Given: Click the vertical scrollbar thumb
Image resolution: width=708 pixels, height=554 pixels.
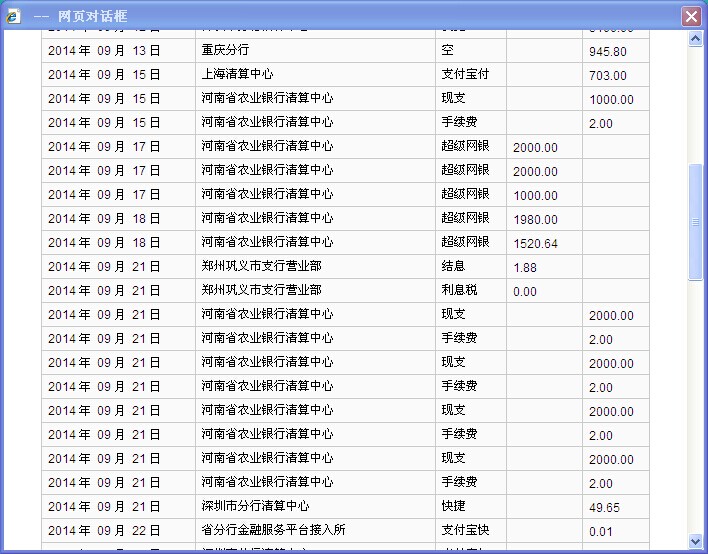Looking at the screenshot, I should pos(696,222).
